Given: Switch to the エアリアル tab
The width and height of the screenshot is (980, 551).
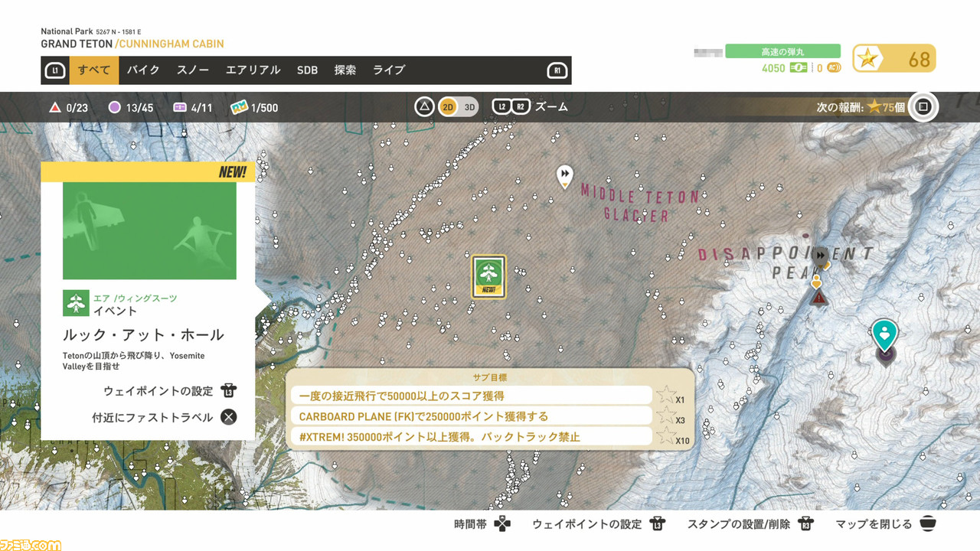Looking at the screenshot, I should click(x=253, y=70).
